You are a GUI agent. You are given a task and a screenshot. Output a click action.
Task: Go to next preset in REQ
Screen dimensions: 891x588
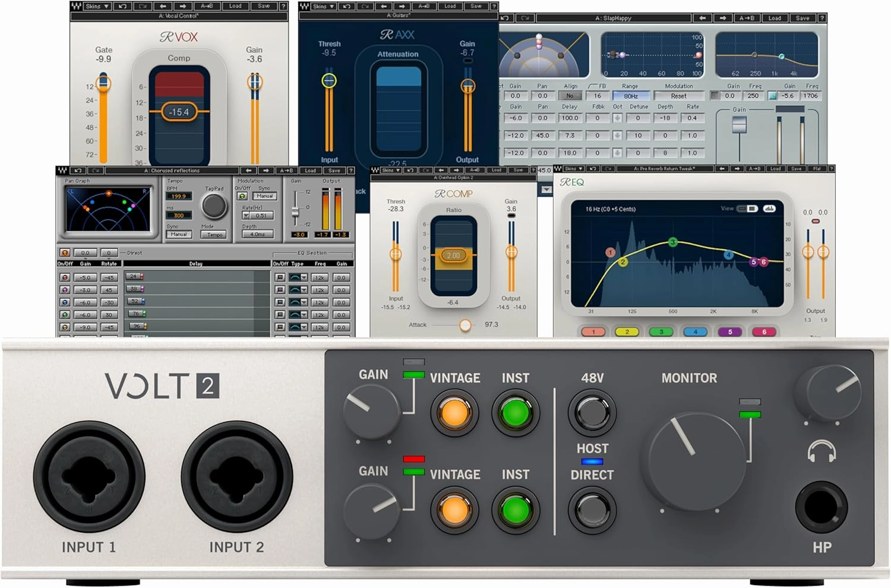(x=738, y=169)
